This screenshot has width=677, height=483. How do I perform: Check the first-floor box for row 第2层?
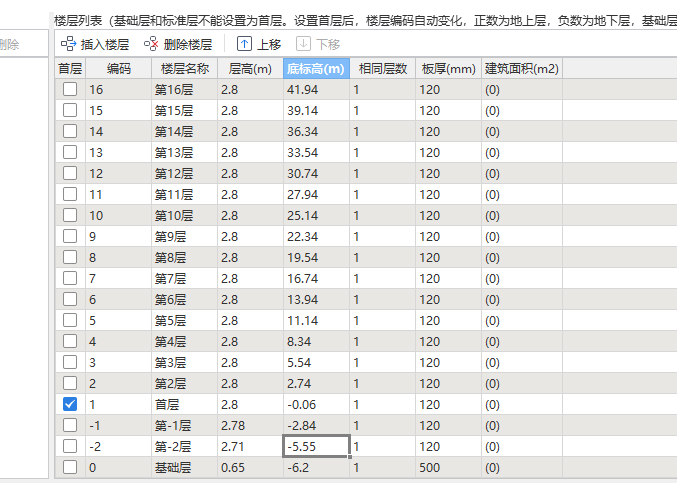pos(70,383)
